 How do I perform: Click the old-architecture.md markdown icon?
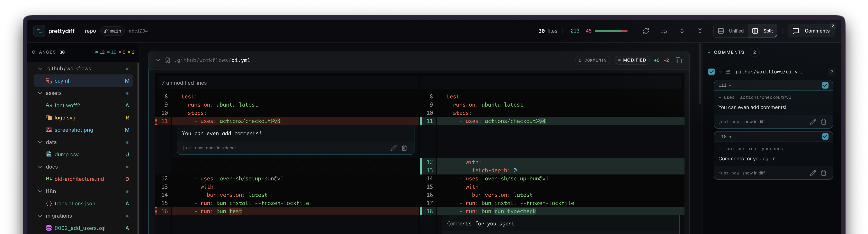click(49, 179)
